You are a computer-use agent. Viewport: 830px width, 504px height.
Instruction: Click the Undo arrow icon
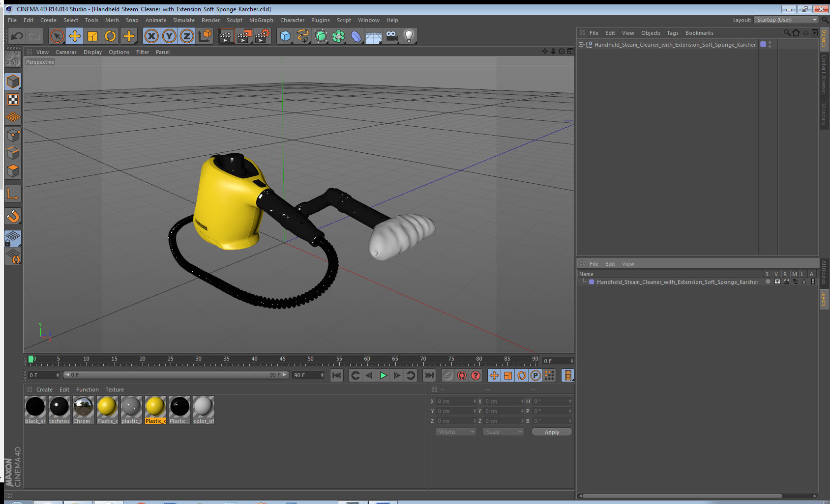17,36
